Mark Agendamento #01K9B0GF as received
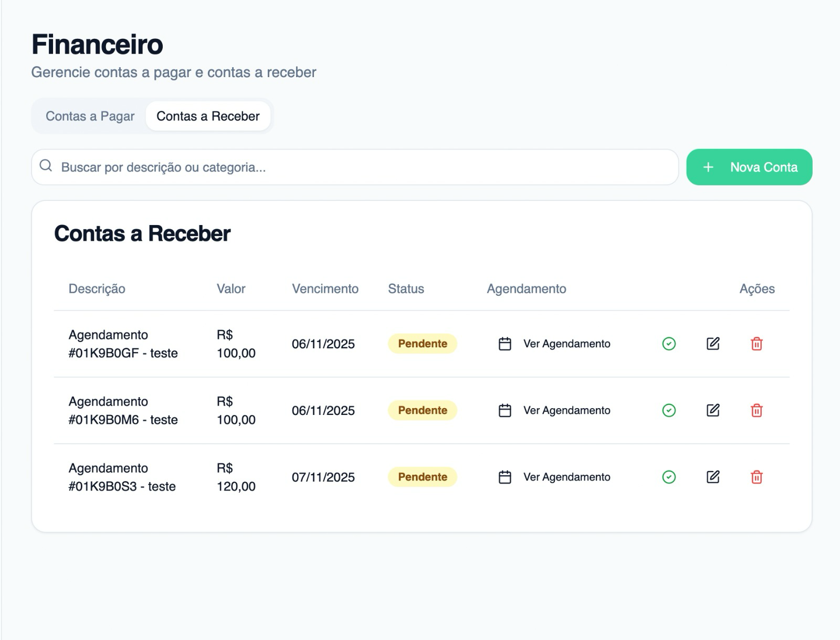 pos(669,344)
